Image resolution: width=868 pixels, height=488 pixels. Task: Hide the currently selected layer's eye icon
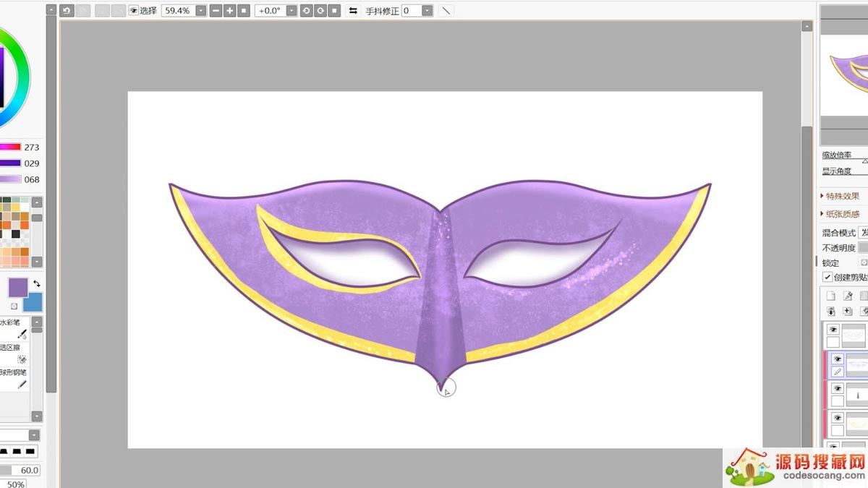838,359
